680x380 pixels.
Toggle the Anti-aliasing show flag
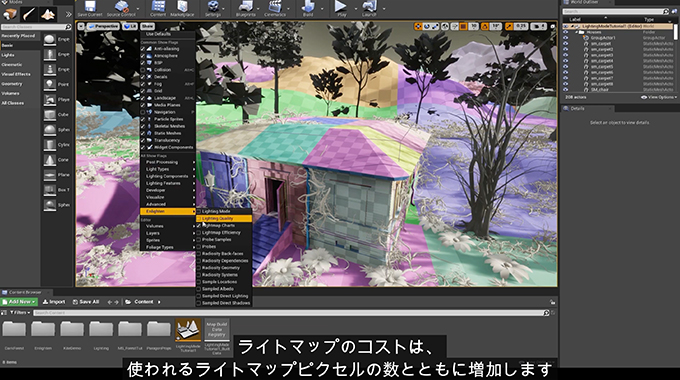(167, 49)
